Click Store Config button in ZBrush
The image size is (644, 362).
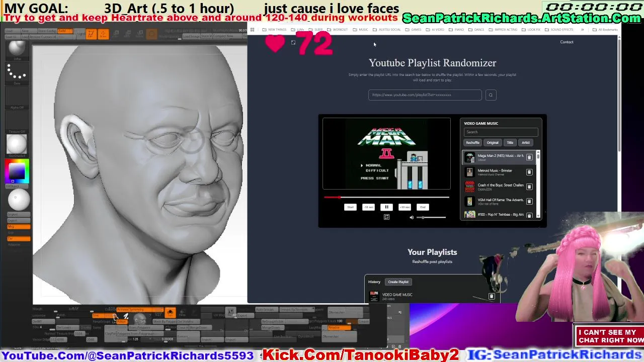[x=47, y=31]
